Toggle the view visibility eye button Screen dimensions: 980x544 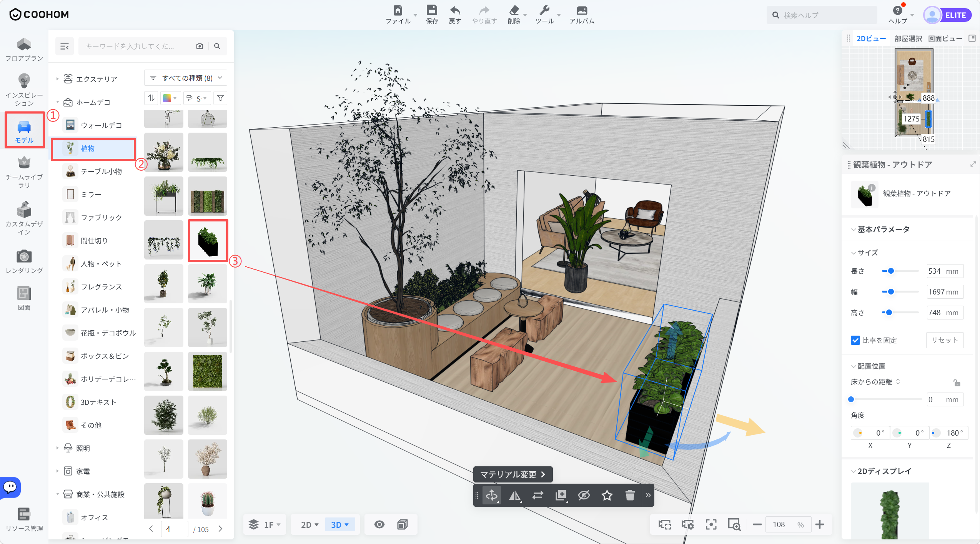379,524
